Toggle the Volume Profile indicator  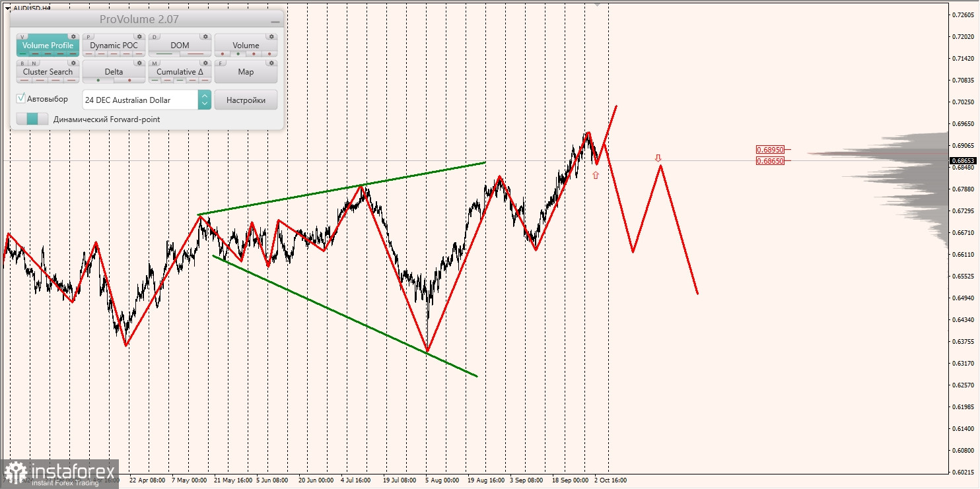48,46
